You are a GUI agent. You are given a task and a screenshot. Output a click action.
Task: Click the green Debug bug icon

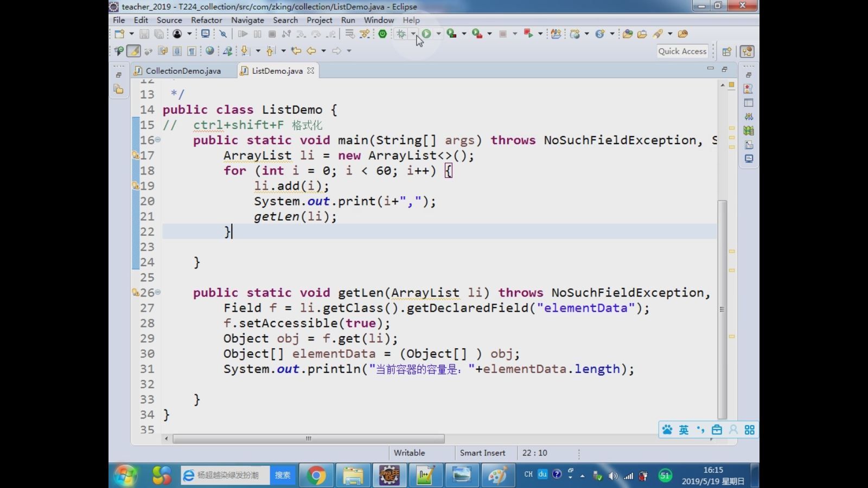[401, 34]
